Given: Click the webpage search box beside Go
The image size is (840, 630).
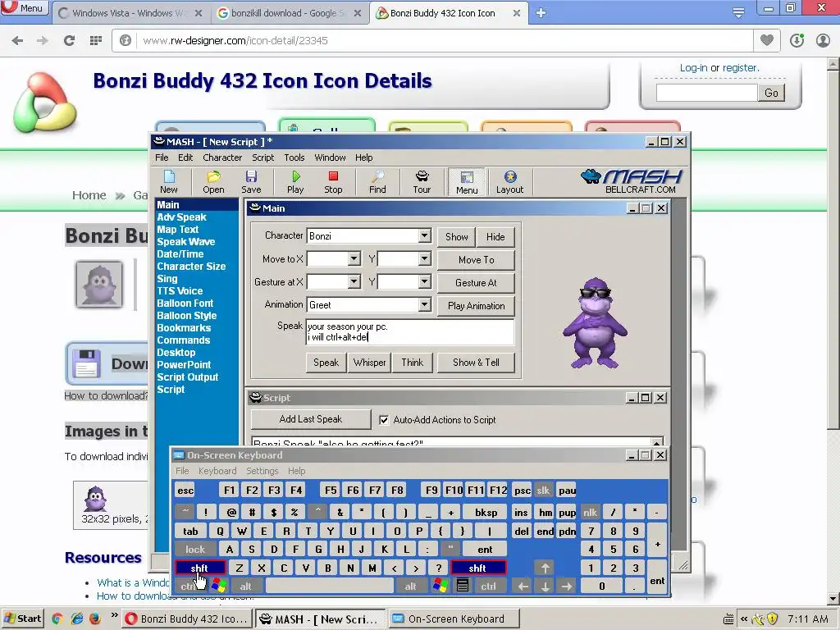Looking at the screenshot, I should click(706, 93).
